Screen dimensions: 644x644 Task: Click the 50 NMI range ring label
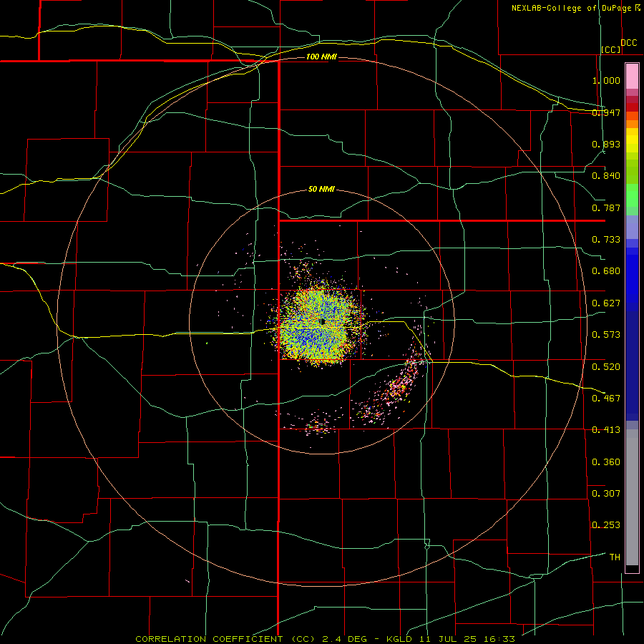[321, 189]
